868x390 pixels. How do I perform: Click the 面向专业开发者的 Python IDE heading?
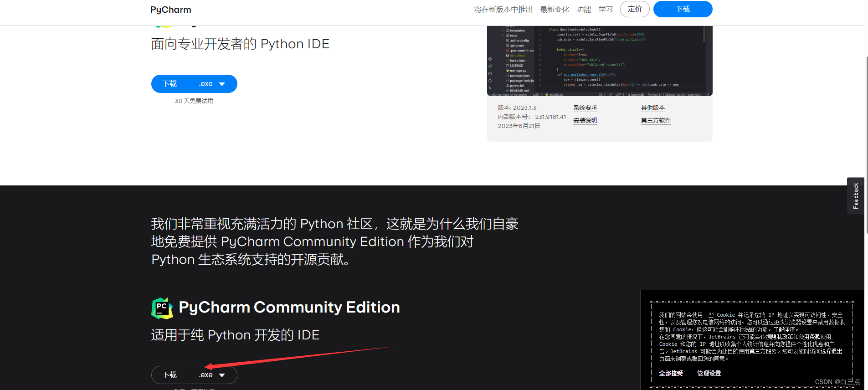[240, 44]
